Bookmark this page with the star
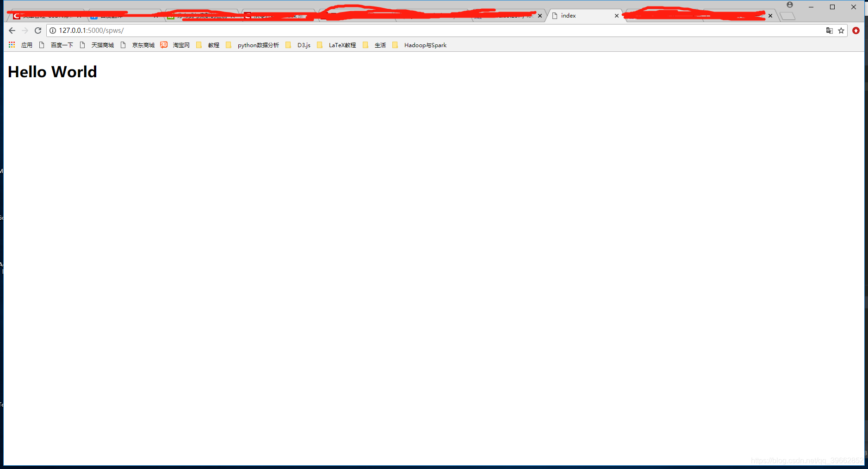Screen dimensions: 868x469 click(x=841, y=31)
